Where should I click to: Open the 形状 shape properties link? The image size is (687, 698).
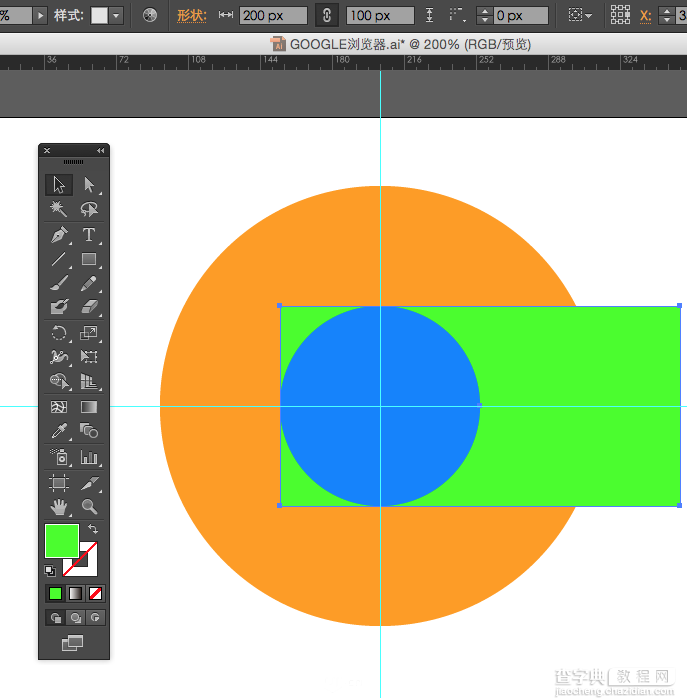(x=191, y=16)
